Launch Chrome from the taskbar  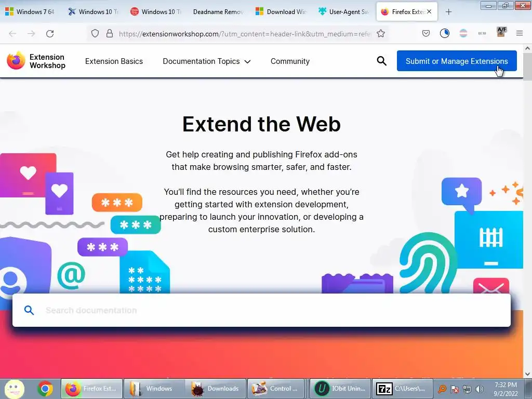45,389
